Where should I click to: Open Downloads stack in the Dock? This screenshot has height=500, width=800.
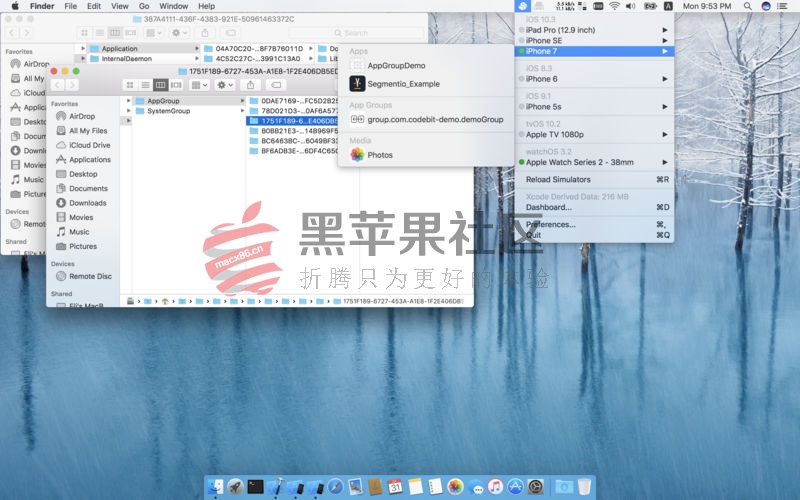(564, 486)
